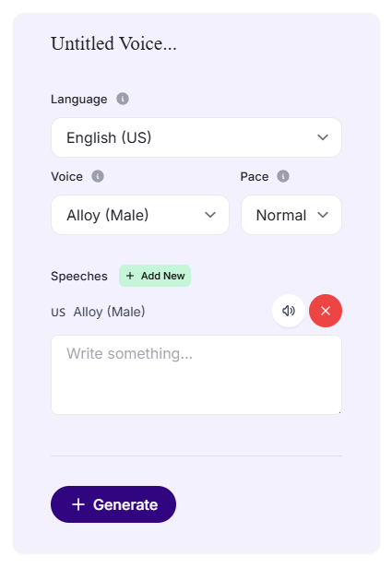
Task: Add a new speech with Add New
Action: point(155,276)
